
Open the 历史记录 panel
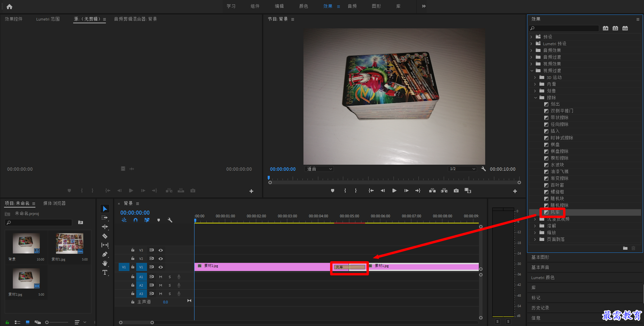(540, 308)
